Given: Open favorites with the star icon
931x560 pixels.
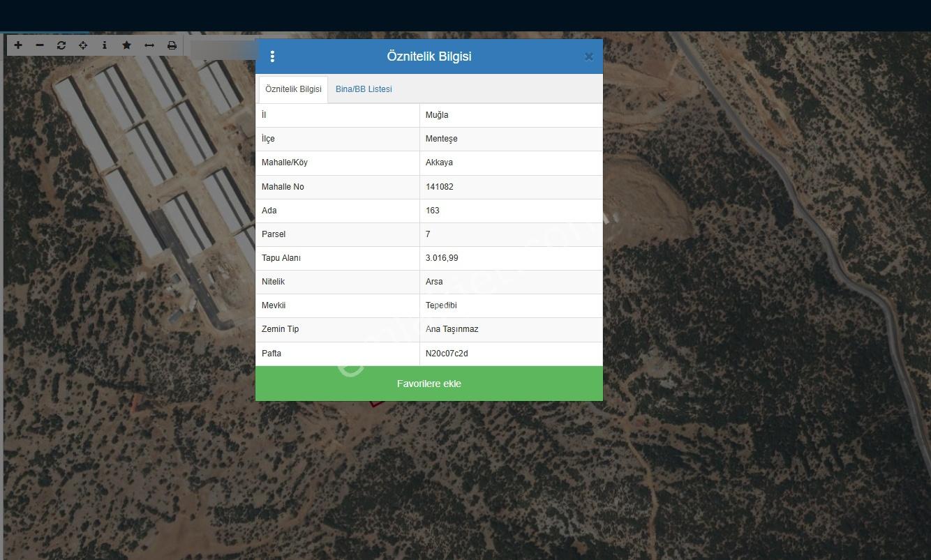Looking at the screenshot, I should click(126, 45).
